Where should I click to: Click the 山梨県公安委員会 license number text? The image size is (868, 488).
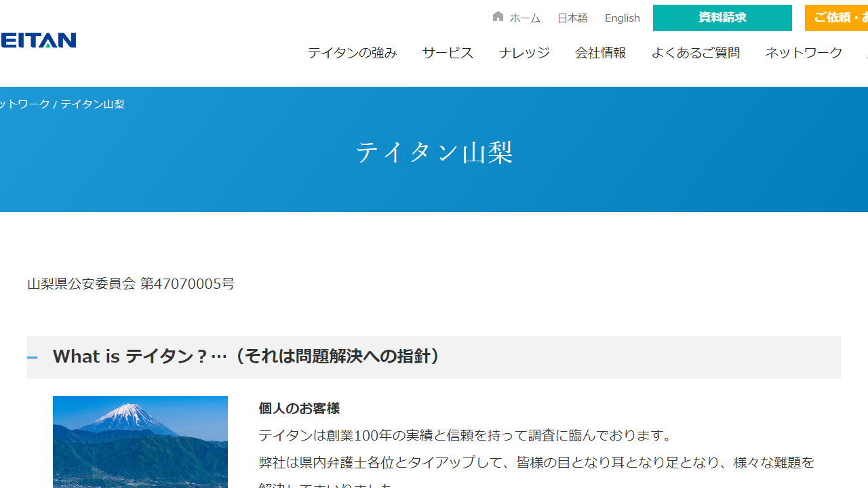(130, 283)
